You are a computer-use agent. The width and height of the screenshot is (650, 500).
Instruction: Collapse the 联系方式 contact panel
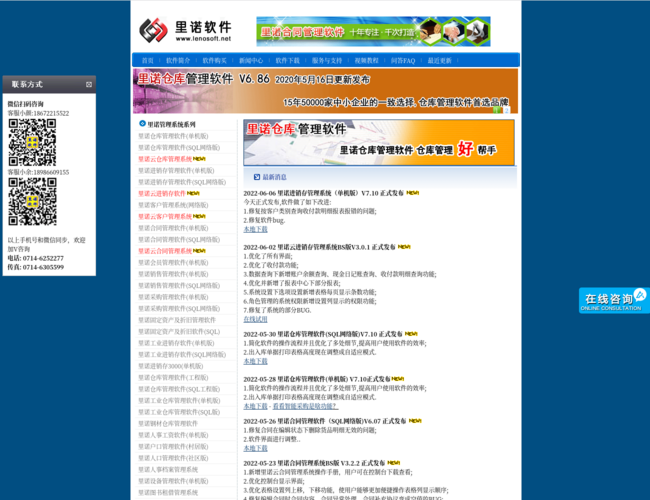pos(89,85)
